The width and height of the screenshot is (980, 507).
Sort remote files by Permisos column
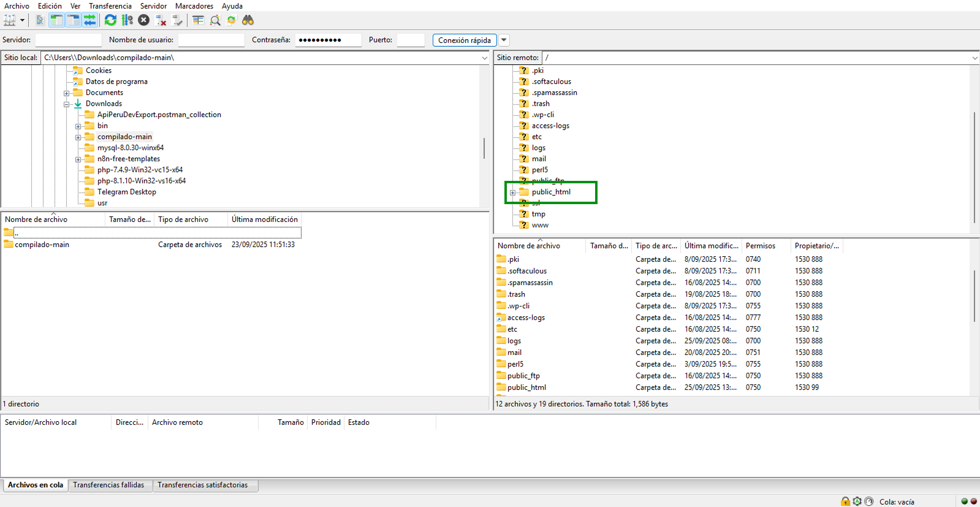(x=760, y=246)
